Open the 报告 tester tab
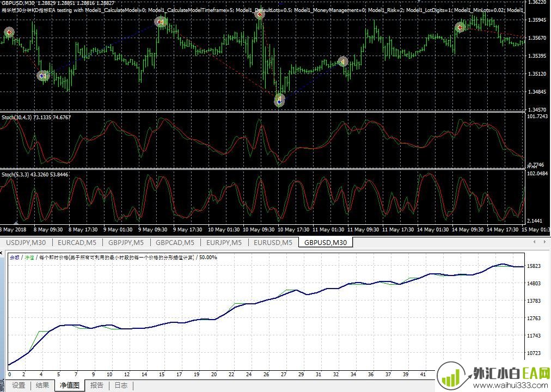This screenshot has width=551, height=392. pyautogui.click(x=96, y=385)
